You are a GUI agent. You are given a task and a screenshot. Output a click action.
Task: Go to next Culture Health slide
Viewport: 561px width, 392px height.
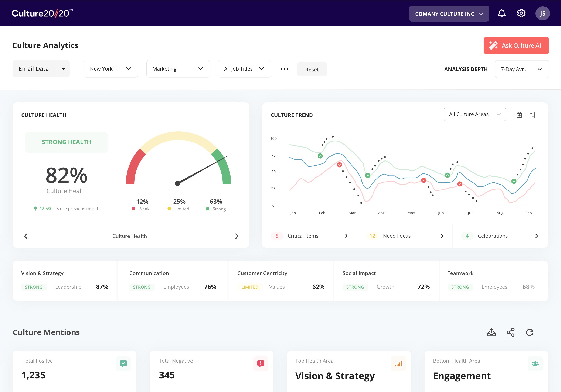237,236
